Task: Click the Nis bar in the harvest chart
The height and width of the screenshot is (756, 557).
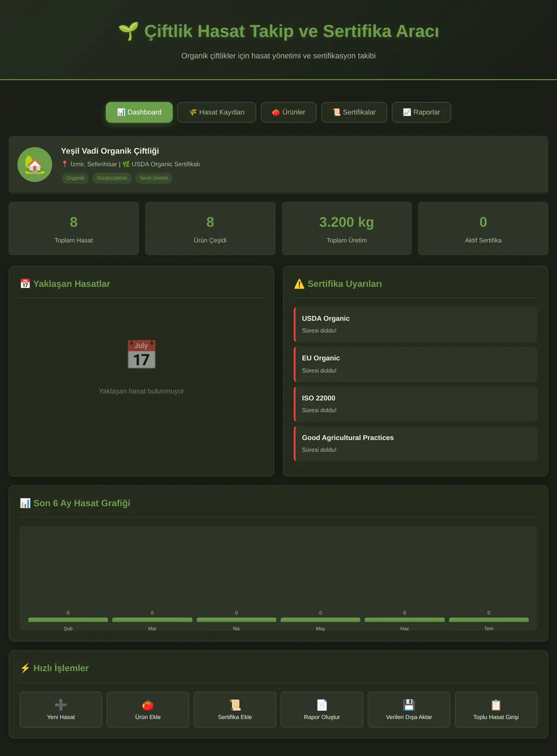Action: 236,620
